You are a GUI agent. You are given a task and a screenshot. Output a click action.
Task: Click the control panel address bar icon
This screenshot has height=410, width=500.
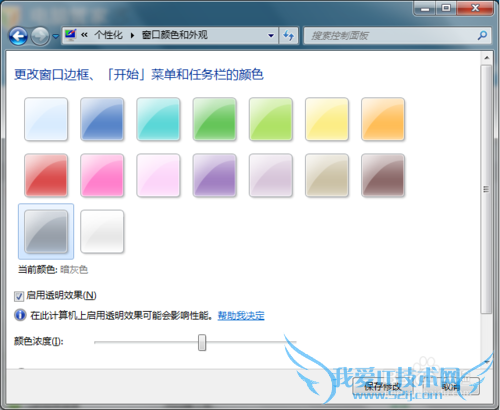tap(71, 35)
